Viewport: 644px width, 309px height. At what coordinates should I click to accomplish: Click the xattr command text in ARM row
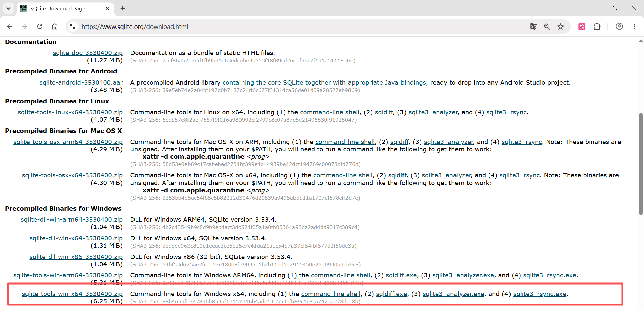(206, 157)
